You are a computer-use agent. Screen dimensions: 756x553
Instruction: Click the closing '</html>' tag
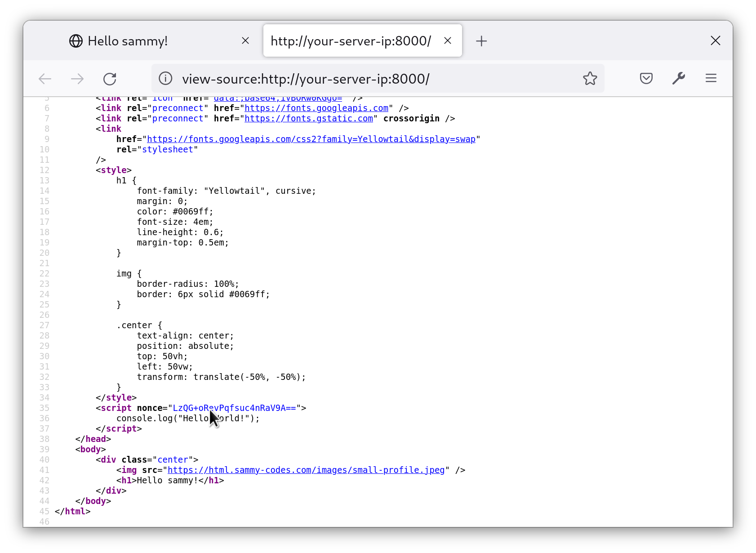point(73,511)
